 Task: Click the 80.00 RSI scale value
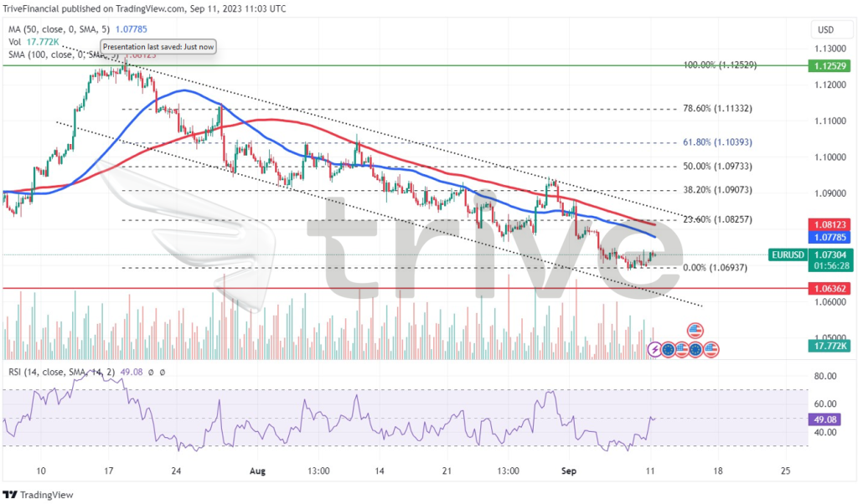pos(825,376)
